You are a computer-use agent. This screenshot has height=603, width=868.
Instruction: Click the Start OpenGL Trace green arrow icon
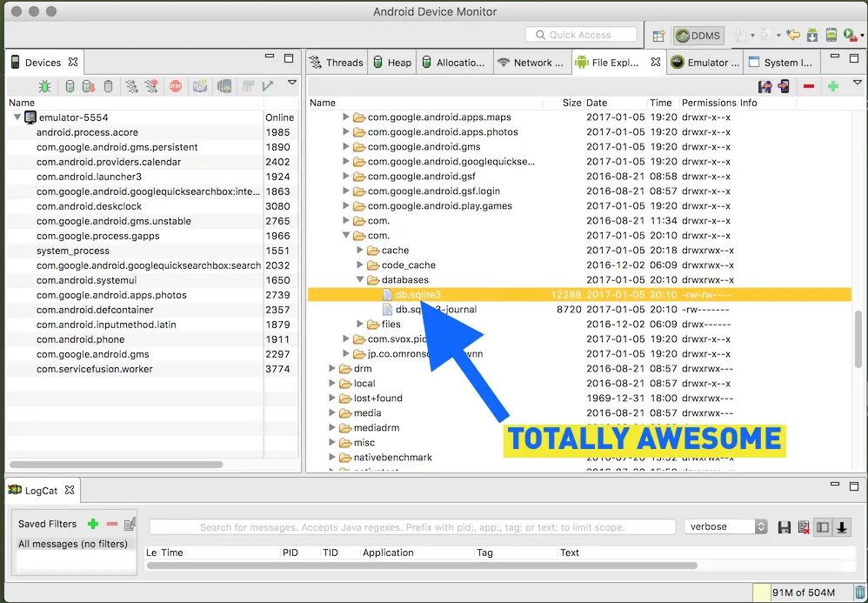[269, 86]
